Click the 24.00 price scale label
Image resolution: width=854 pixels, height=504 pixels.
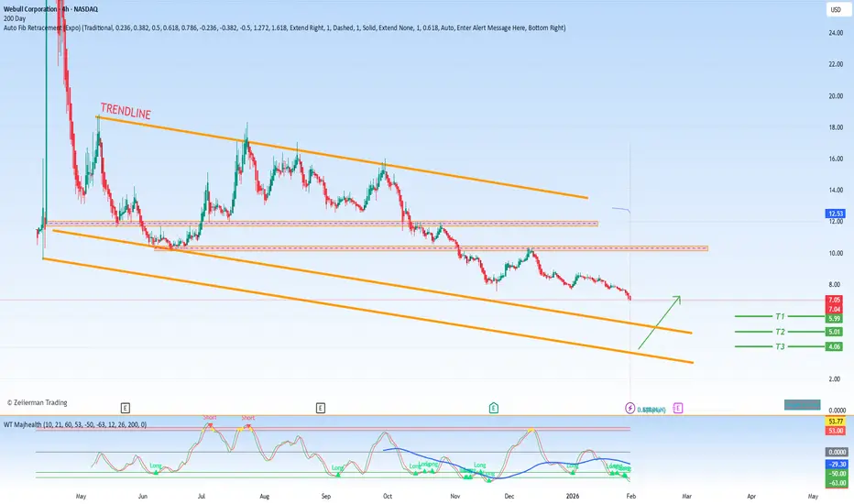point(836,33)
